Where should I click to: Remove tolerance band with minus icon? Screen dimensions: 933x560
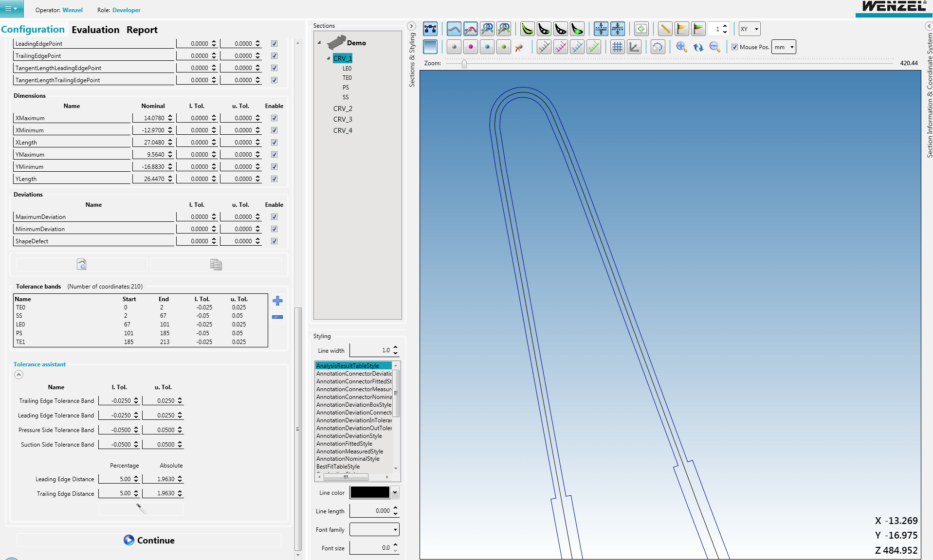point(277,317)
